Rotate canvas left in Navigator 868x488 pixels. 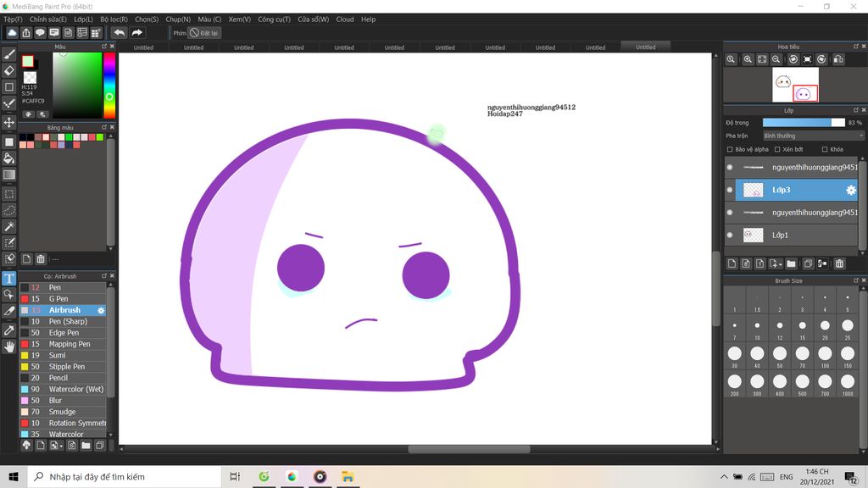793,59
